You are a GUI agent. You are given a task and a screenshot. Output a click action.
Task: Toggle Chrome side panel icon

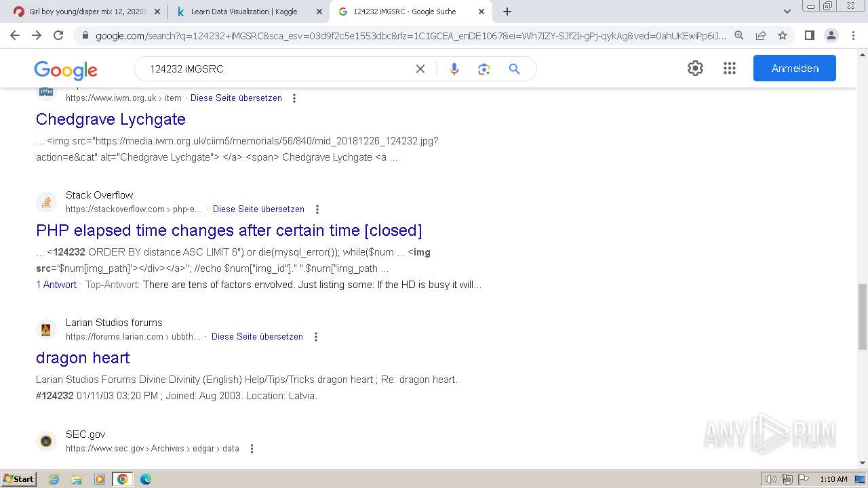tap(809, 35)
